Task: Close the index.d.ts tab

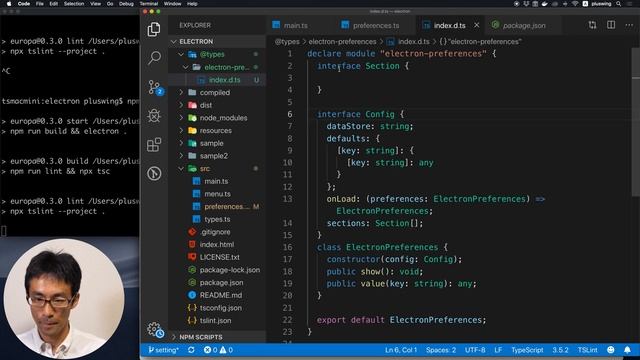Action: tap(476, 25)
